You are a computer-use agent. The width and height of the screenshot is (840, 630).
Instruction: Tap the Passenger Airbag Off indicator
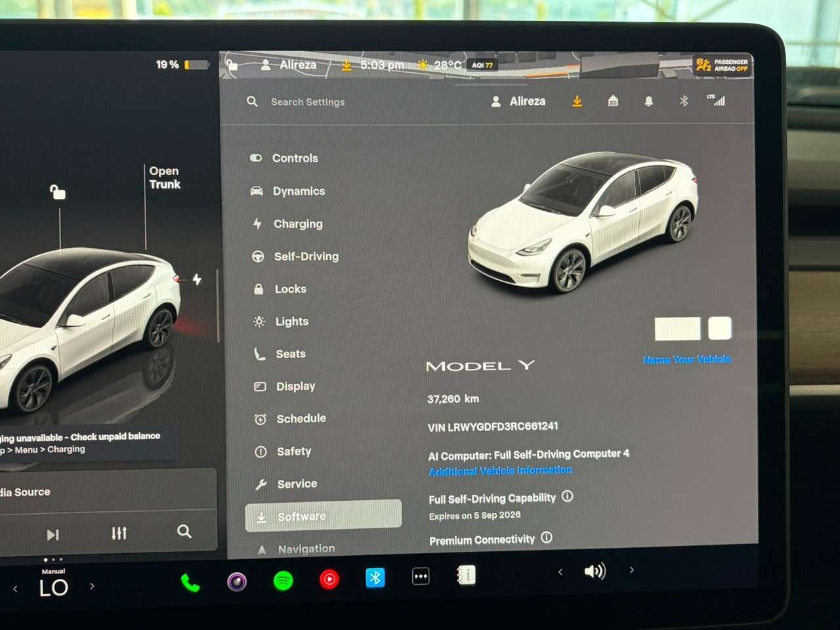(x=722, y=65)
